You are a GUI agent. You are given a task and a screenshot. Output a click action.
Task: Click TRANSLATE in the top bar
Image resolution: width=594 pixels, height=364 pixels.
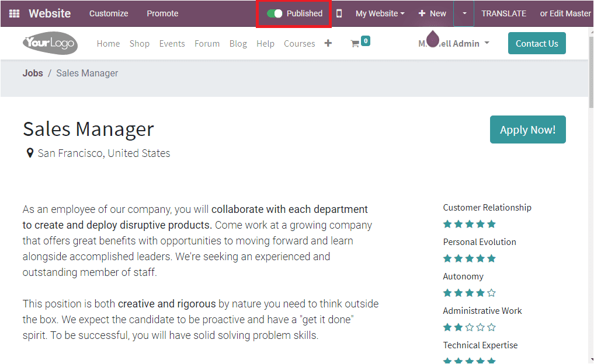click(x=503, y=13)
